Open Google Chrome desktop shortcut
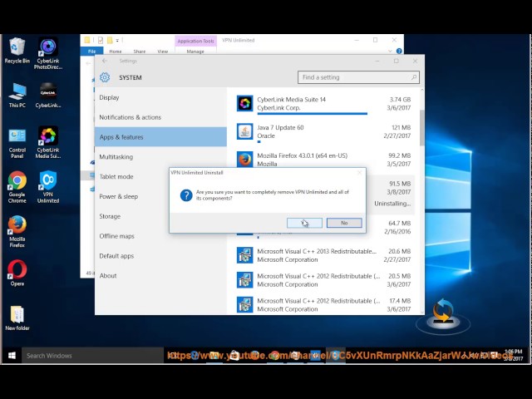The image size is (532, 399). 17,182
